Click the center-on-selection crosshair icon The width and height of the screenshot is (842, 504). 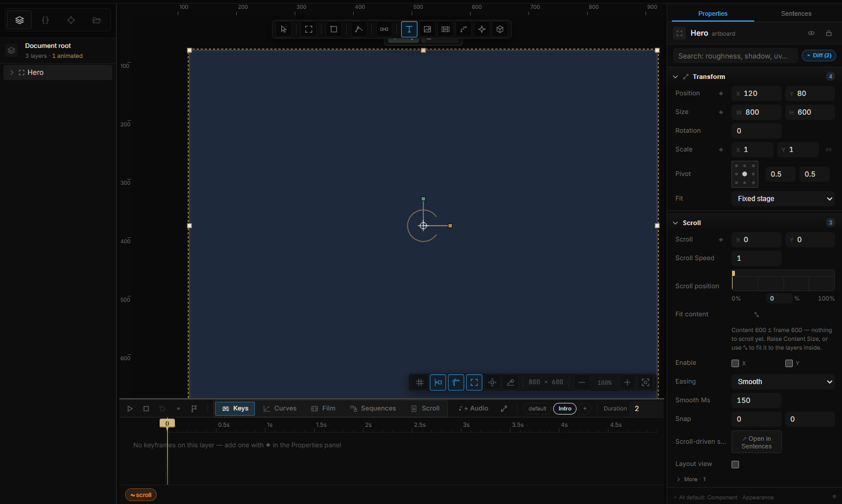tap(492, 382)
